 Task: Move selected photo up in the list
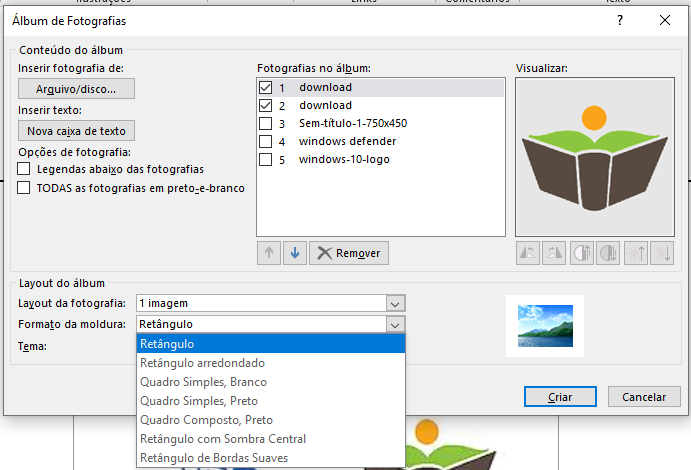coord(269,253)
